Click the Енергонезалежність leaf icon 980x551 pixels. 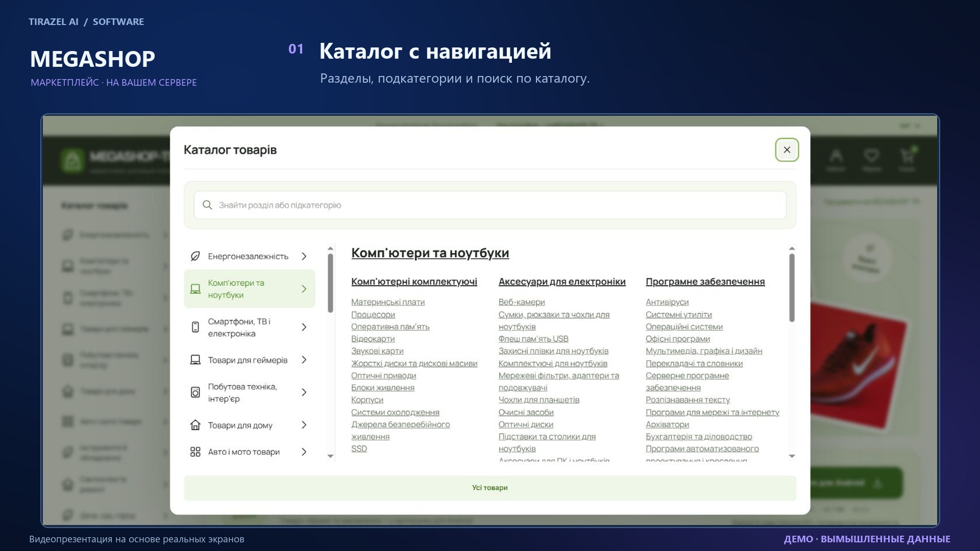(195, 256)
